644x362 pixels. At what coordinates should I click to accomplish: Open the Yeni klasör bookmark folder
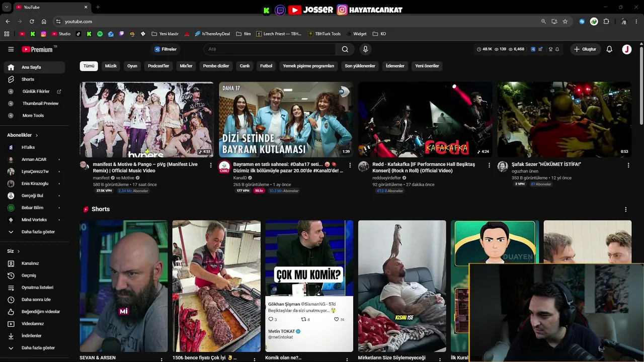point(165,34)
